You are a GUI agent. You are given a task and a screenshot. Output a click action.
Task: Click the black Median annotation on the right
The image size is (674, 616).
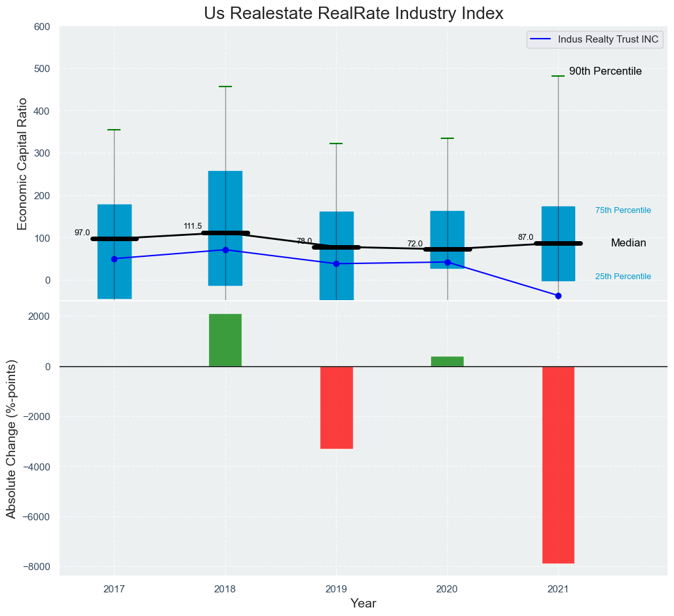(628, 243)
